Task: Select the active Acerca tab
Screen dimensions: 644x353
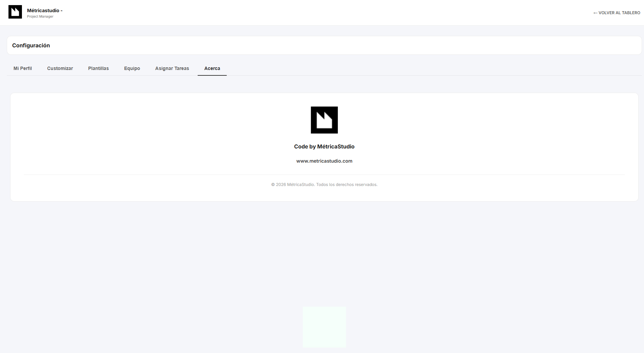Action: click(212, 68)
